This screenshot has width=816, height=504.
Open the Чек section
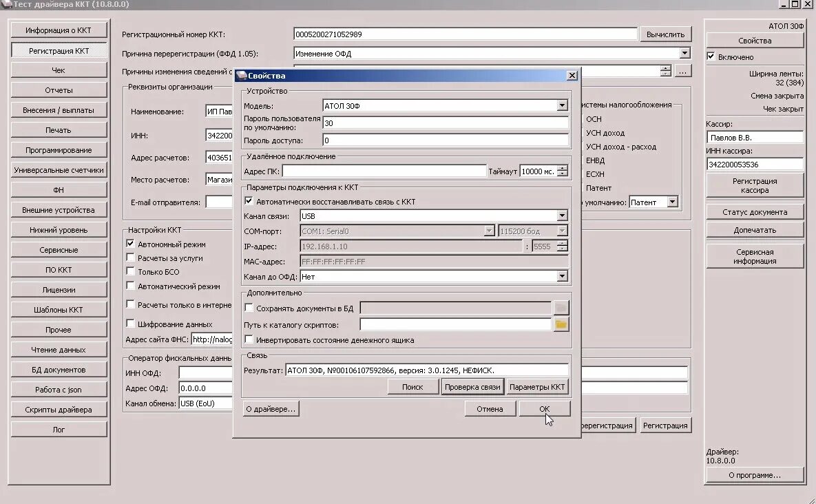coord(59,70)
